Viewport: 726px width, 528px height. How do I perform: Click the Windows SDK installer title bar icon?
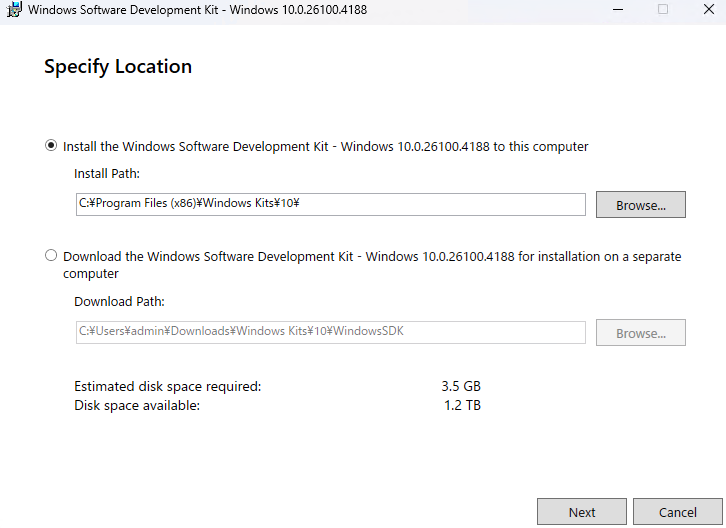14,9
